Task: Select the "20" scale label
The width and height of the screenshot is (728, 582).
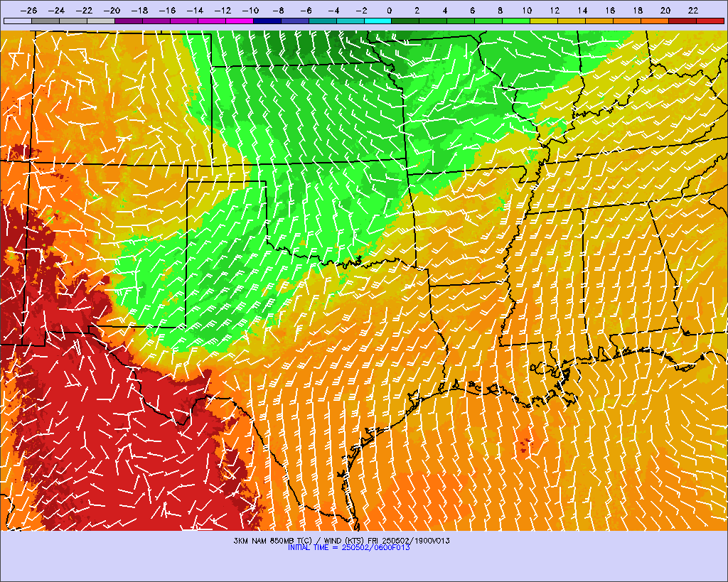Action: [665, 11]
